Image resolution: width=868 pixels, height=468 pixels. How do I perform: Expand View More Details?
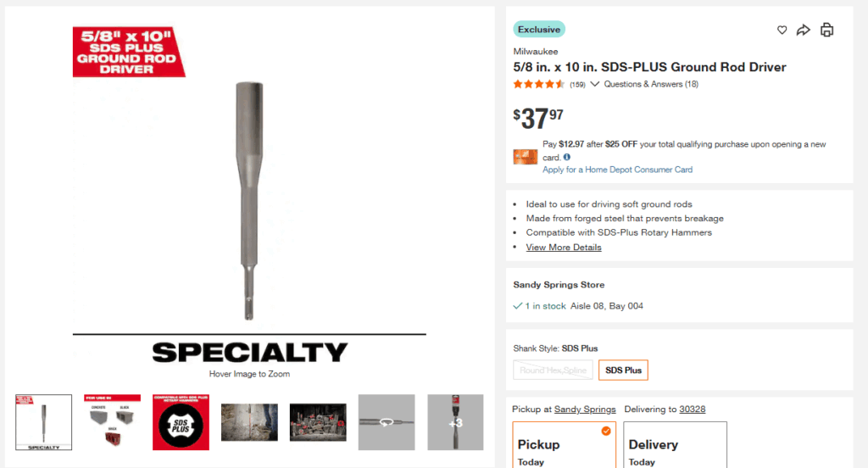563,248
